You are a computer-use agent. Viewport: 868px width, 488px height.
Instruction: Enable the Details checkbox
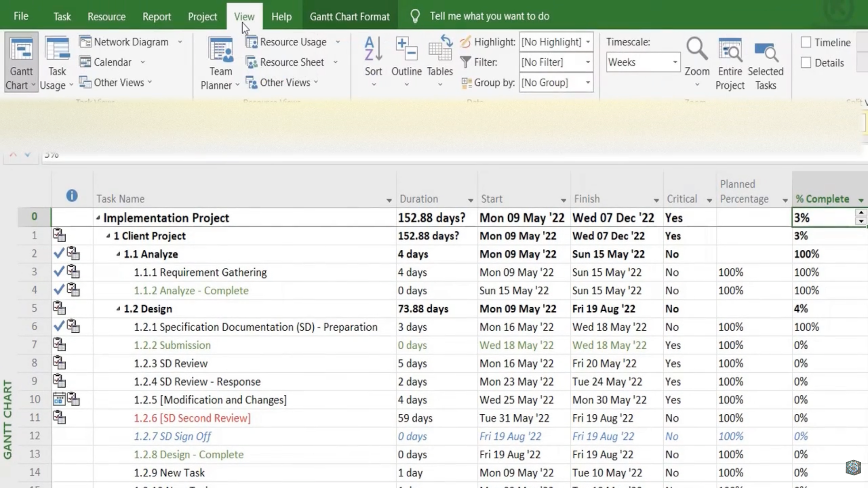[806, 63]
